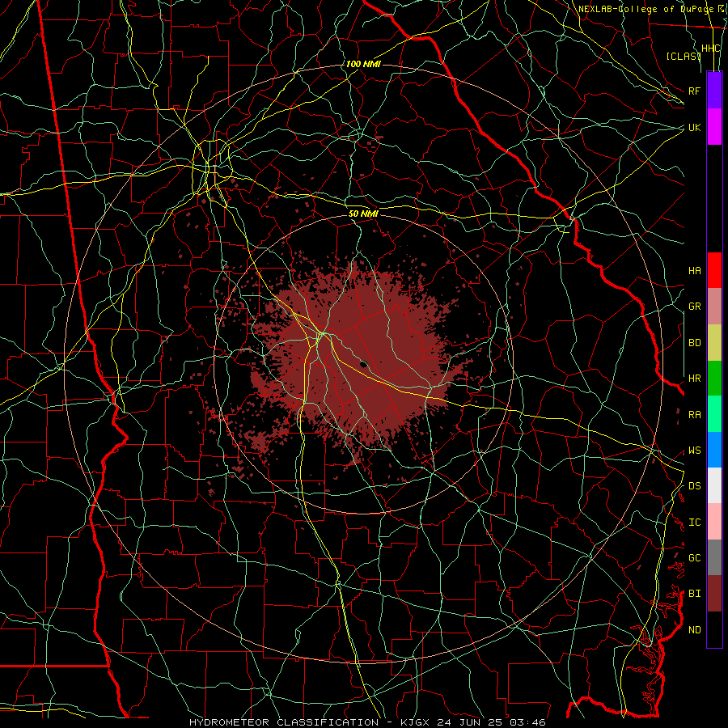Click the DS legend label
Image resolution: width=728 pixels, height=728 pixels.
click(x=694, y=486)
